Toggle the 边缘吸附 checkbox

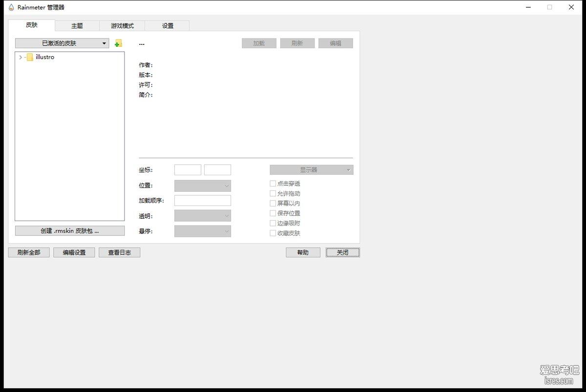pos(273,223)
